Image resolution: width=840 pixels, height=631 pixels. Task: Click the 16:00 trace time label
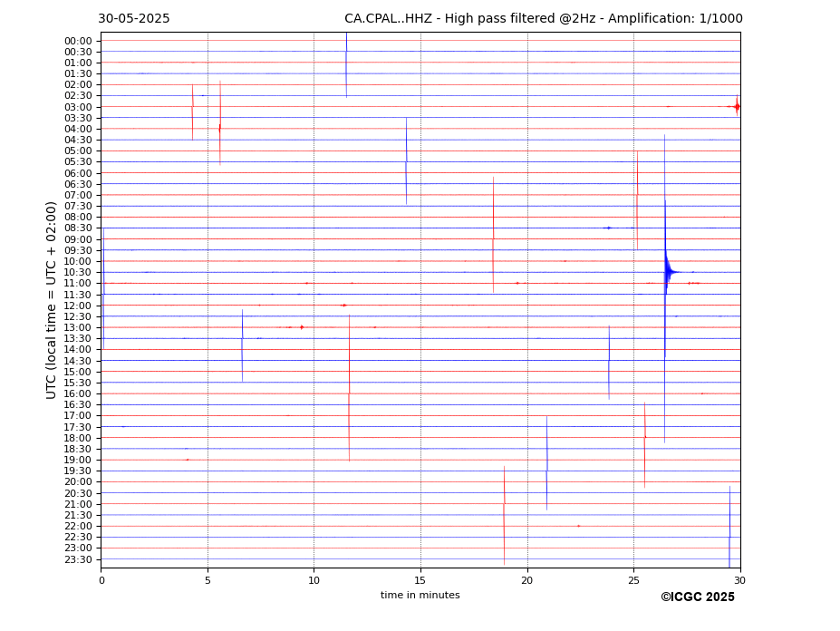pos(78,394)
